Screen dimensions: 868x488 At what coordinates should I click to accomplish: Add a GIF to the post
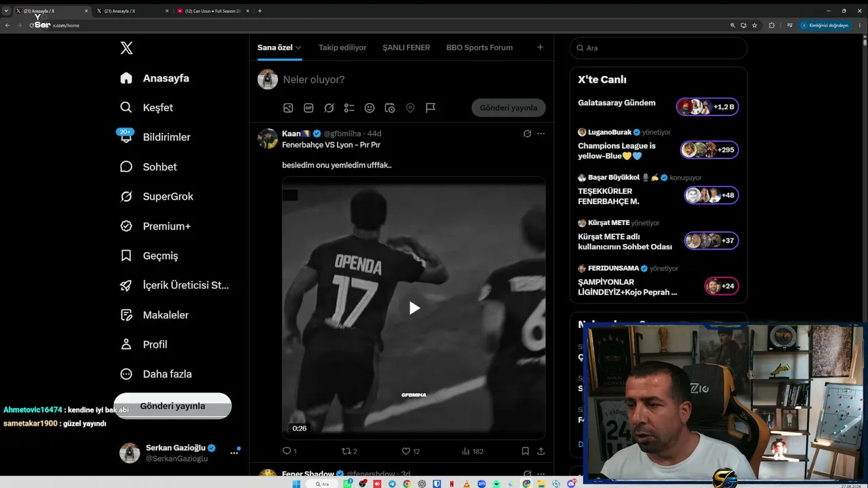[309, 108]
